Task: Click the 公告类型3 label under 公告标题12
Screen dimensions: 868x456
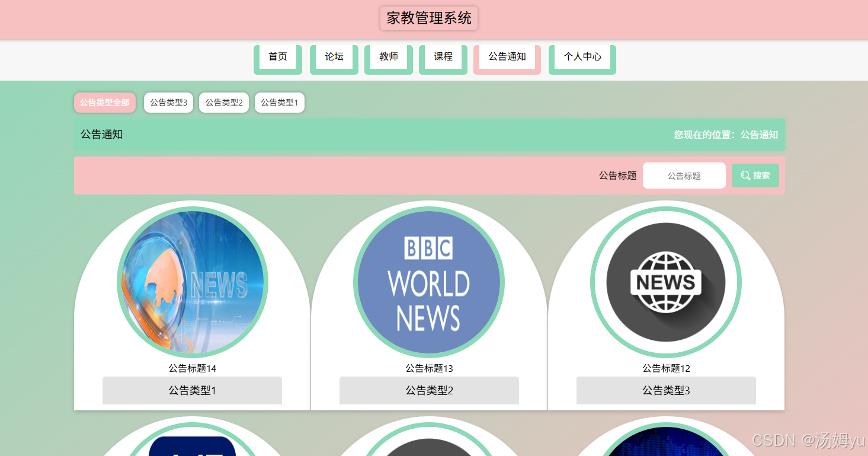Action: click(666, 390)
